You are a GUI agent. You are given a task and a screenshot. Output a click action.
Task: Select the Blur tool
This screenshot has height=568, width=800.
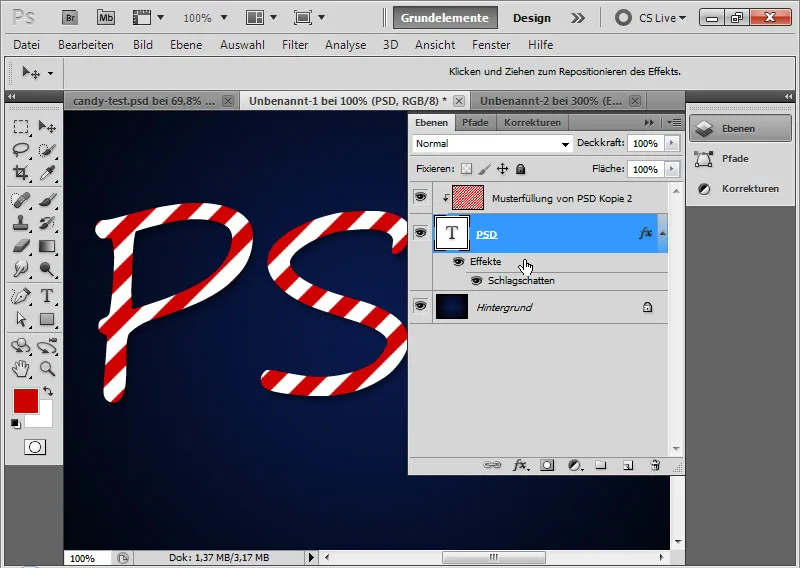(x=21, y=269)
